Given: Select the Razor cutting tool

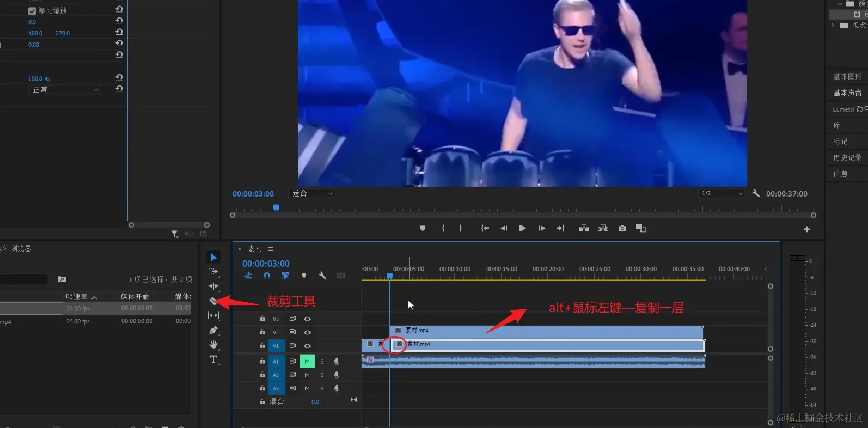Looking at the screenshot, I should (x=213, y=301).
